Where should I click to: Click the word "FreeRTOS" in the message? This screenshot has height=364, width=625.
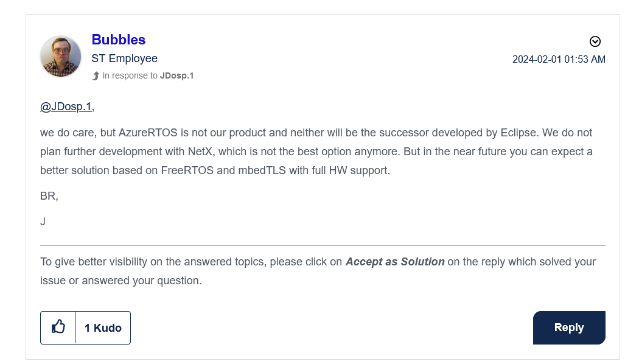click(x=187, y=170)
